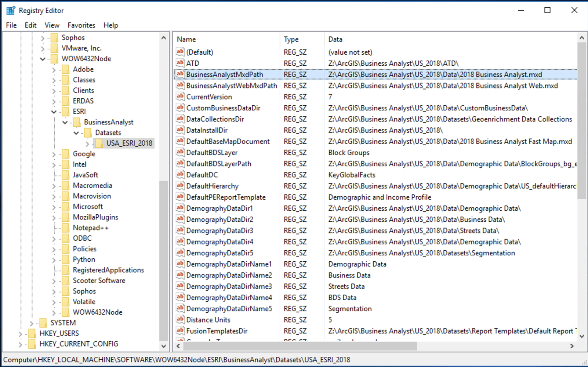Screen dimensions: 588x367
Task: Click the string value icon beside ATD
Action: point(180,63)
